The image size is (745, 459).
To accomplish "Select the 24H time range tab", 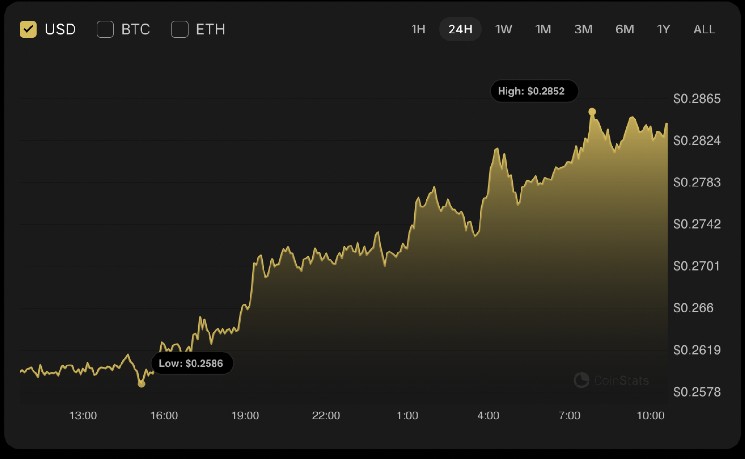I will [x=460, y=29].
